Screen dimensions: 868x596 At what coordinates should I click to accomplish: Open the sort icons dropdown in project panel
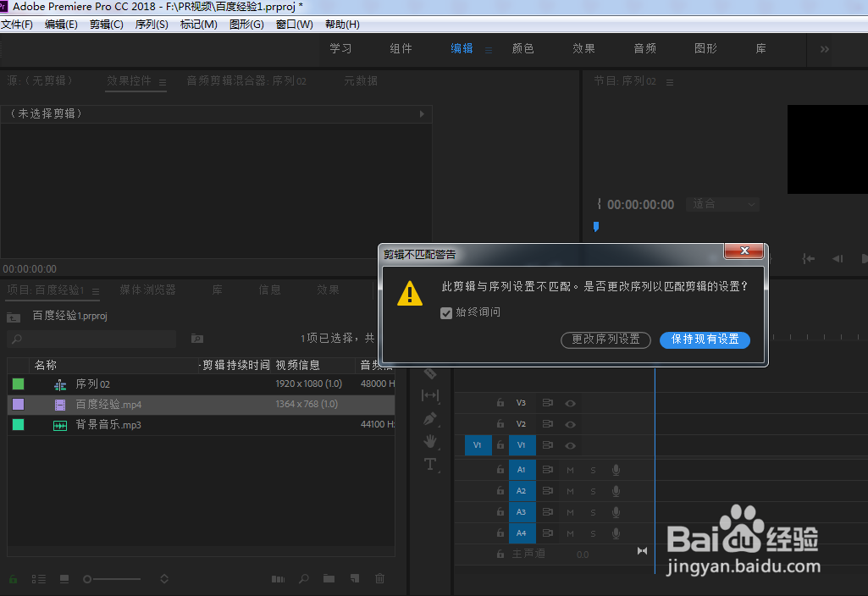164,579
